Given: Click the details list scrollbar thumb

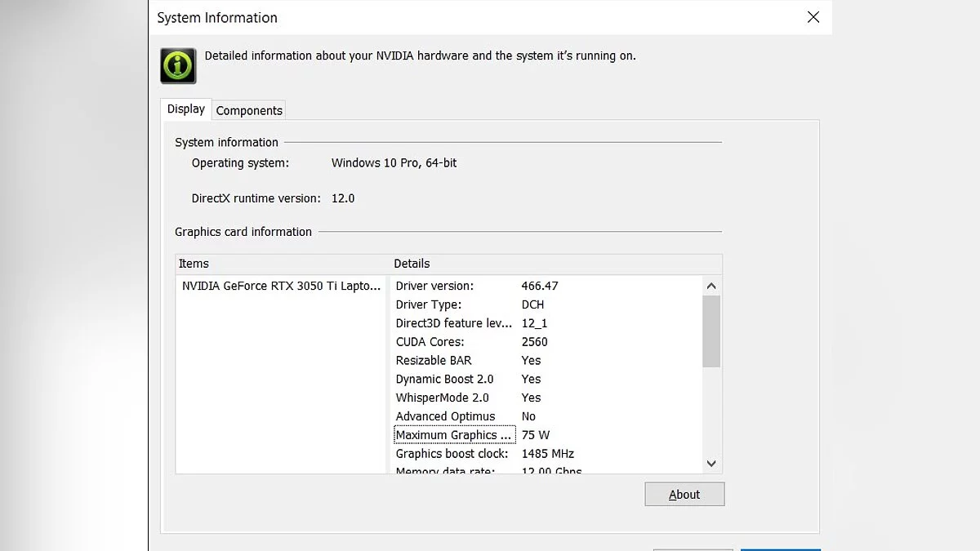Looking at the screenshot, I should [711, 331].
